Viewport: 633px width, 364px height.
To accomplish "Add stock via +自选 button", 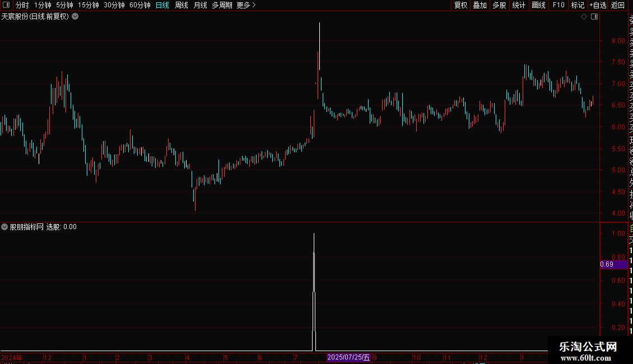I will click(x=598, y=5).
